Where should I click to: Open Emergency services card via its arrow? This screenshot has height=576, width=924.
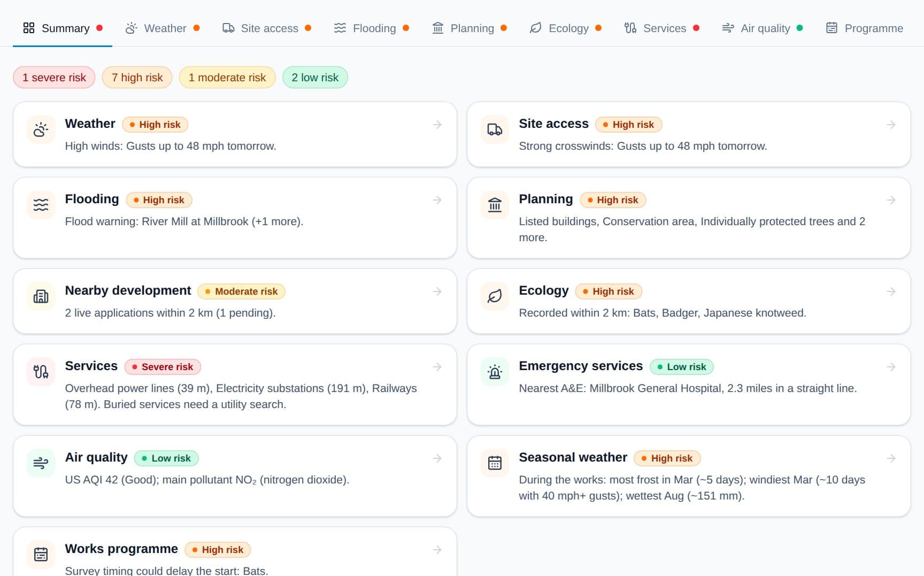point(891,367)
